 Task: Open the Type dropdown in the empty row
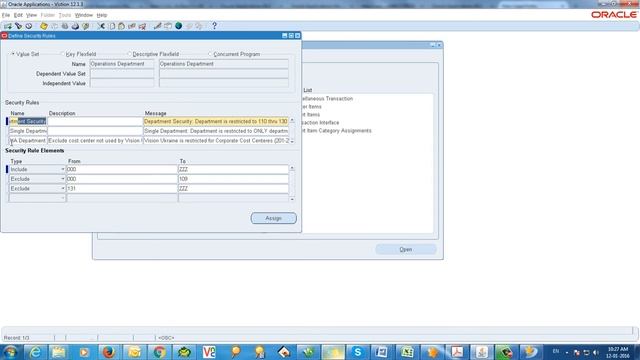(x=63, y=198)
